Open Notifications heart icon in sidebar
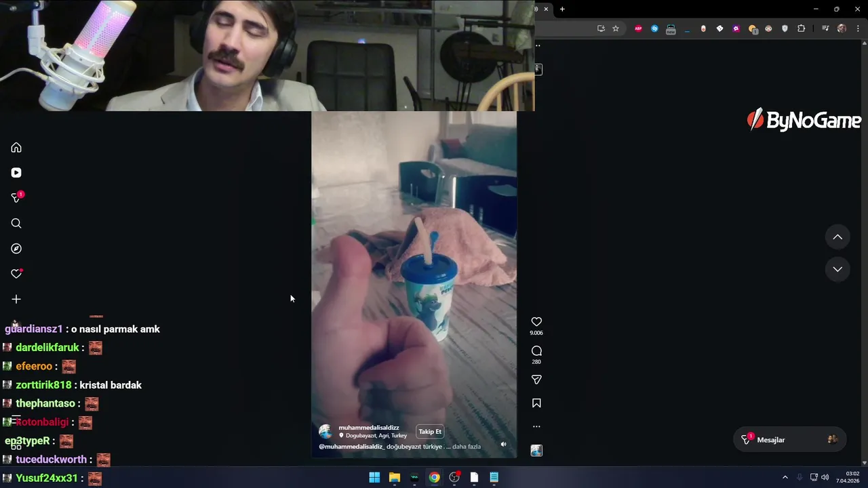 tap(16, 274)
